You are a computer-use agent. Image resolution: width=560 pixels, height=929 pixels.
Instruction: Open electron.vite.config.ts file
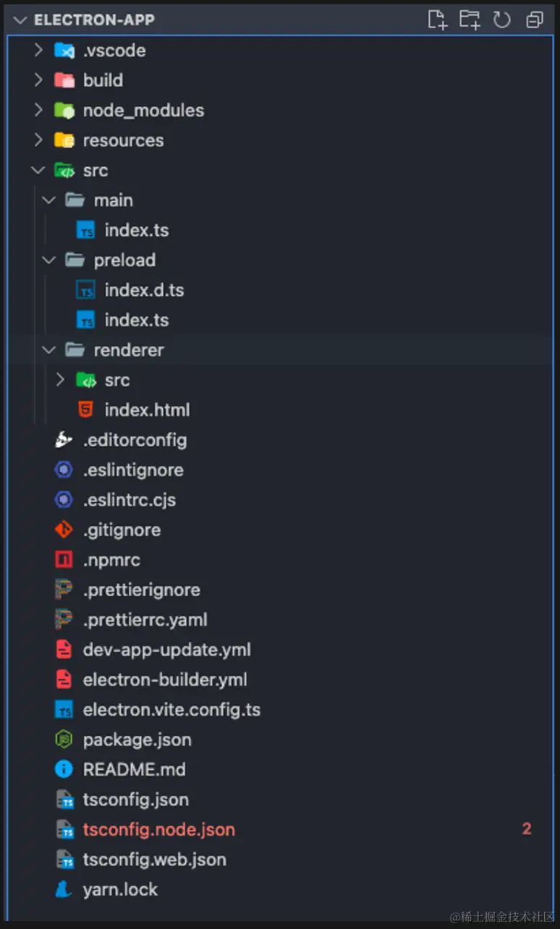pos(171,710)
